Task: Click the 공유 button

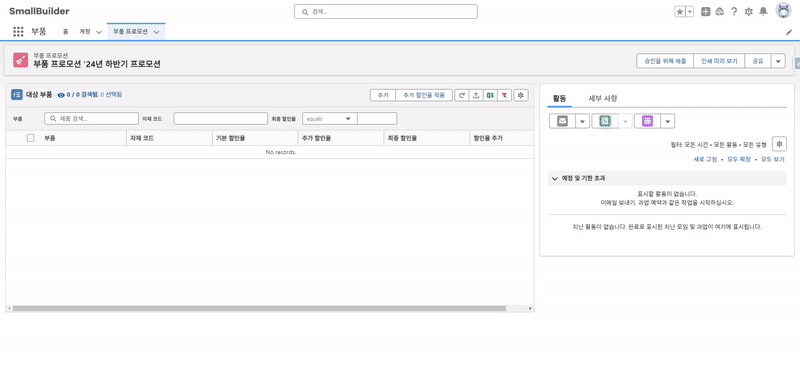Action: (758, 61)
